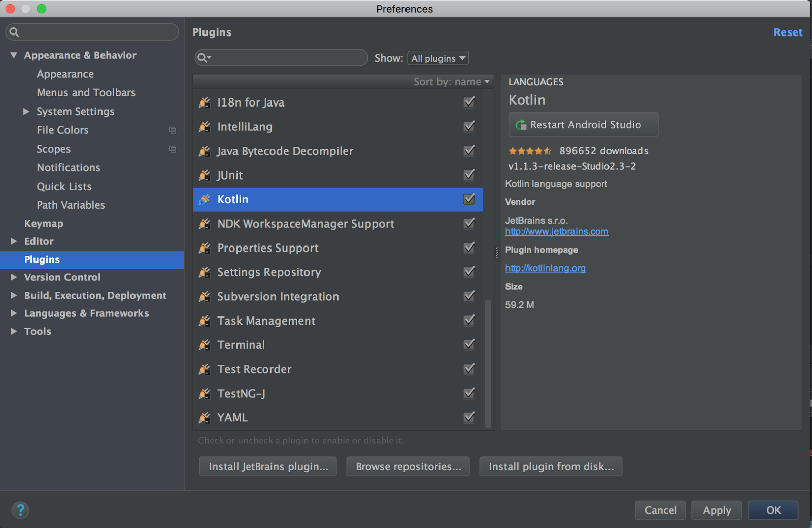
Task: Disable the Test Recorder plugin checkbox
Action: [x=468, y=369]
